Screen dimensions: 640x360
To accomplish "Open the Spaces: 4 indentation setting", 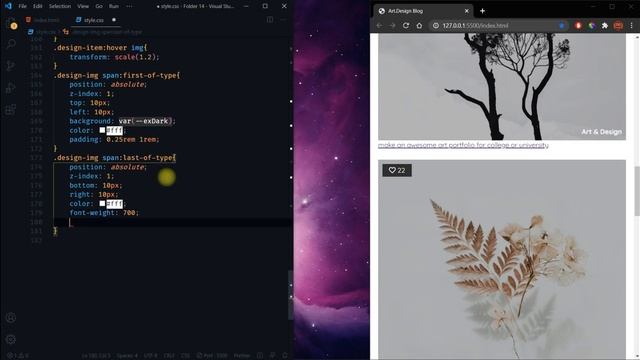I will click(x=127, y=356).
